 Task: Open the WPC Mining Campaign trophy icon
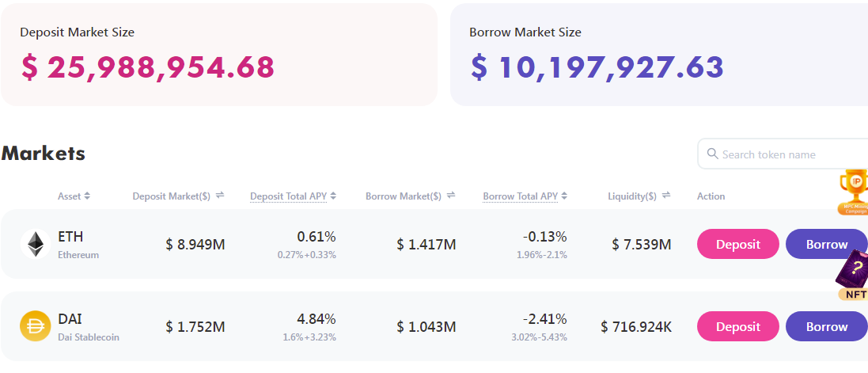(x=853, y=192)
